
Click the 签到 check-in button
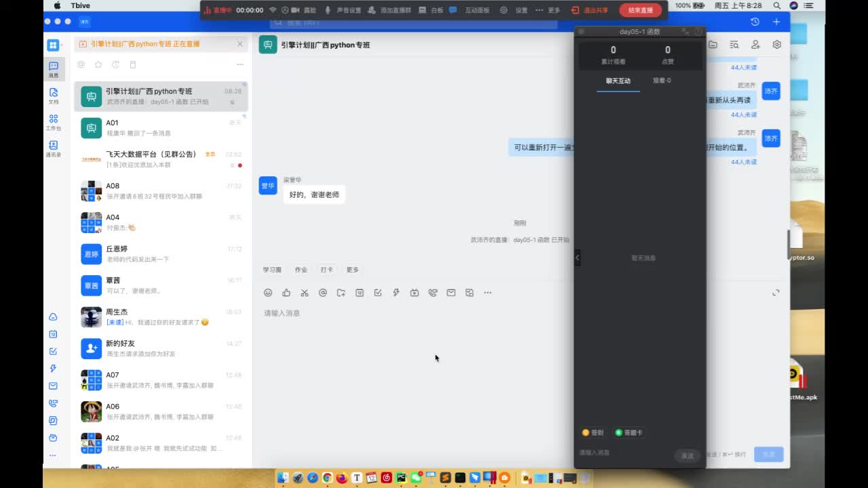click(593, 432)
